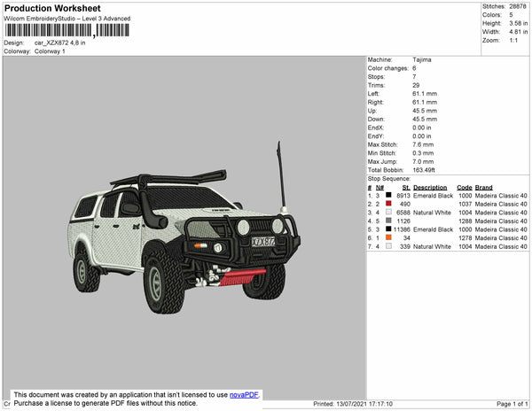Select the gray swatch in stop 4
Screen dimensions: 532x411
click(388, 221)
